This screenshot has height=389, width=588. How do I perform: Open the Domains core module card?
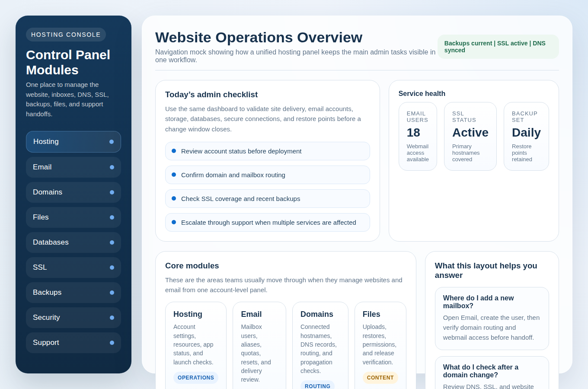tap(320, 345)
